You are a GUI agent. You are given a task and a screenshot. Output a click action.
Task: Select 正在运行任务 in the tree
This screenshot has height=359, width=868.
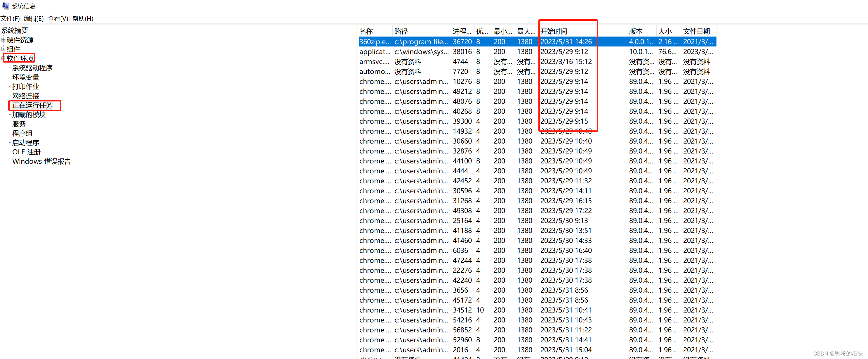pyautogui.click(x=32, y=105)
